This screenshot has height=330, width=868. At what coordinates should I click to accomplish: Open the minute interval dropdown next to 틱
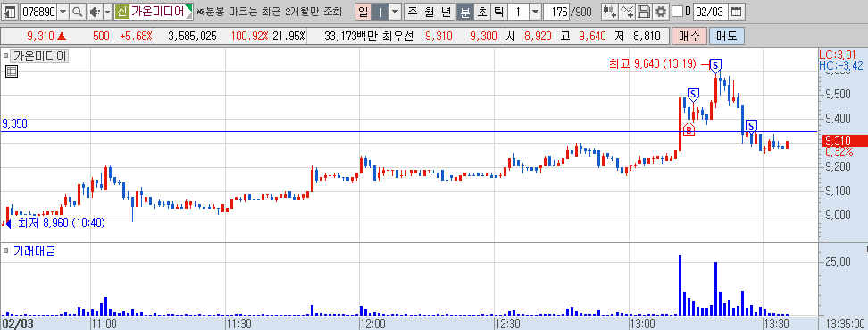[535, 11]
